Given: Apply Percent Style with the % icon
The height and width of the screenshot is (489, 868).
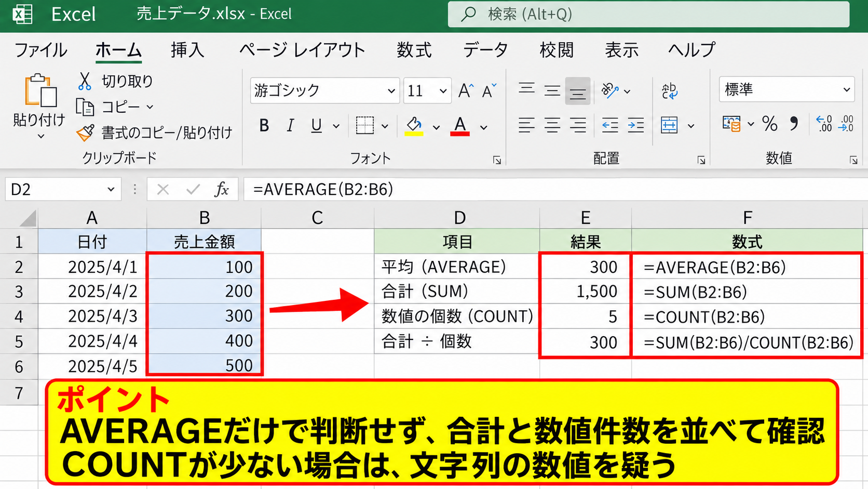Looking at the screenshot, I should pyautogui.click(x=769, y=124).
